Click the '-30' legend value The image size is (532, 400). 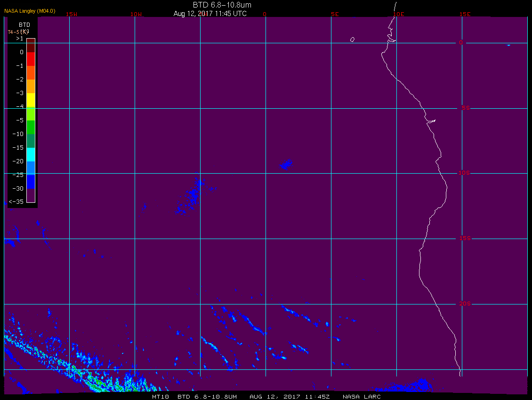[x=18, y=189]
